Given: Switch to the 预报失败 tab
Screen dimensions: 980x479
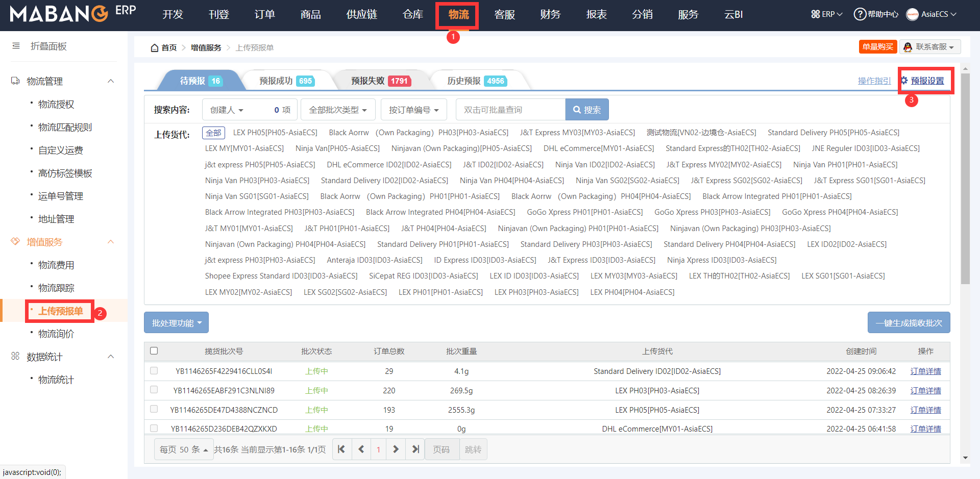Looking at the screenshot, I should pyautogui.click(x=380, y=81).
